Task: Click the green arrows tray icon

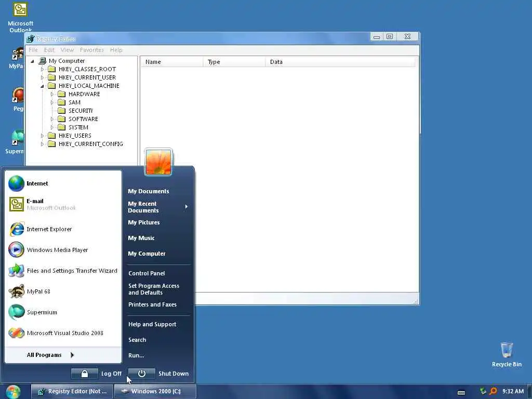Action: 483,391
